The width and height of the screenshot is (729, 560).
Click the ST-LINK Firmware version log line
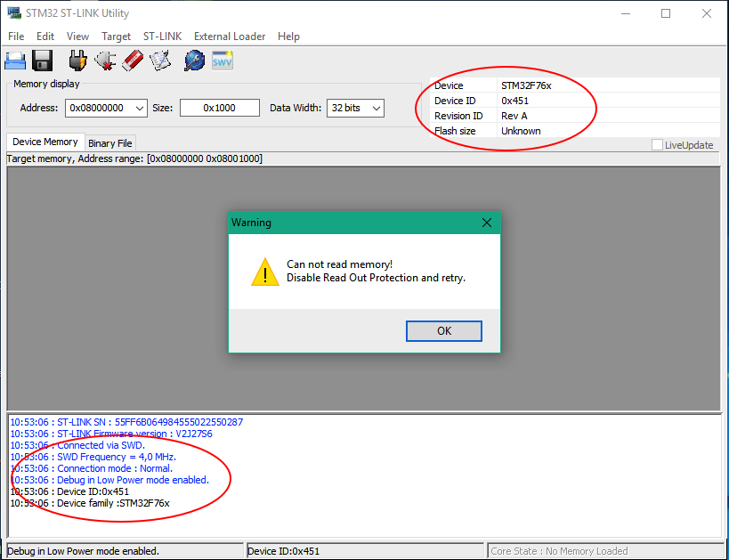[111, 434]
